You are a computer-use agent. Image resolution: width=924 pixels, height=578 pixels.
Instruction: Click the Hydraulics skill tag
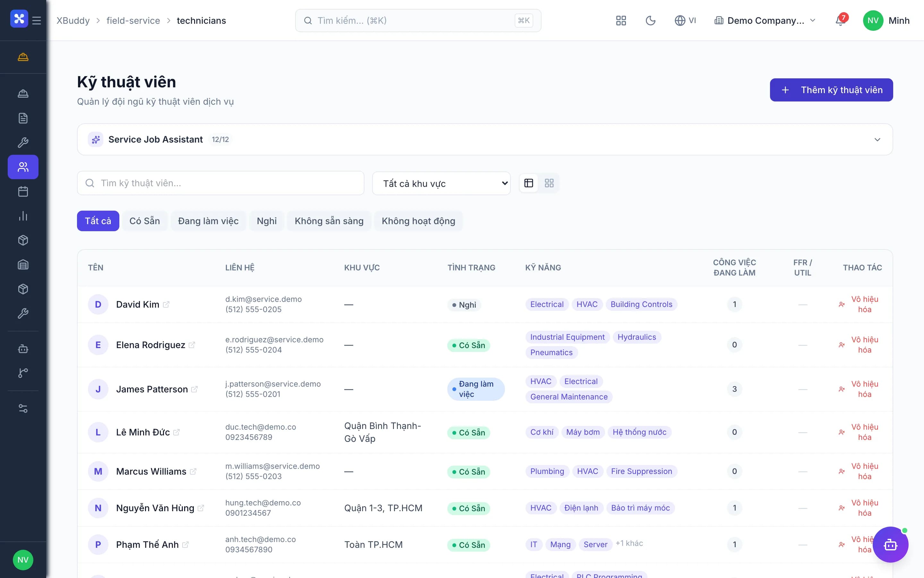(637, 337)
